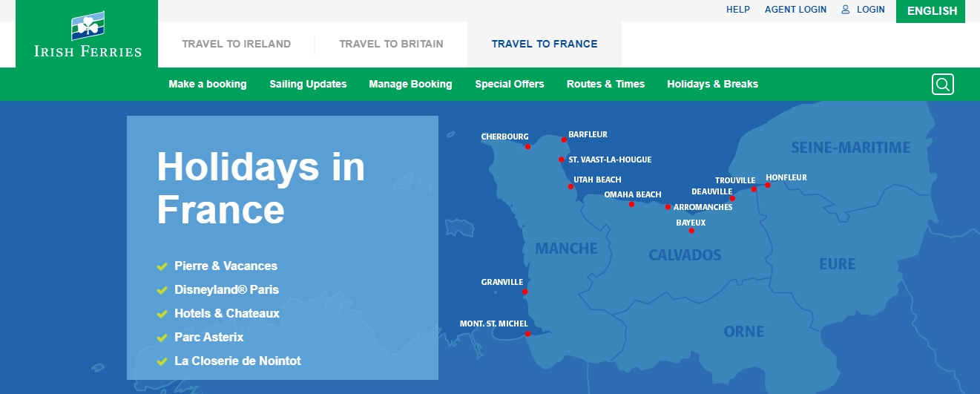Open the Holidays & Breaks menu
This screenshot has height=394, width=980.
point(712,84)
